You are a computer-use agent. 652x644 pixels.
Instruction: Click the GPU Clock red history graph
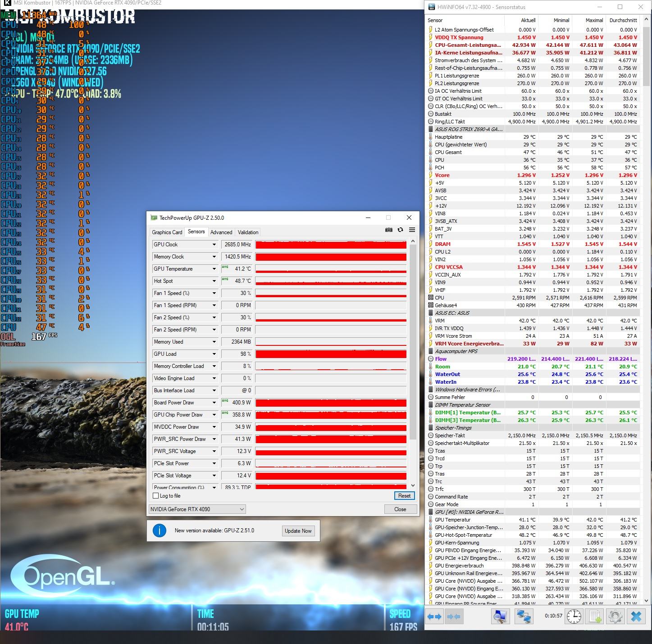(331, 245)
